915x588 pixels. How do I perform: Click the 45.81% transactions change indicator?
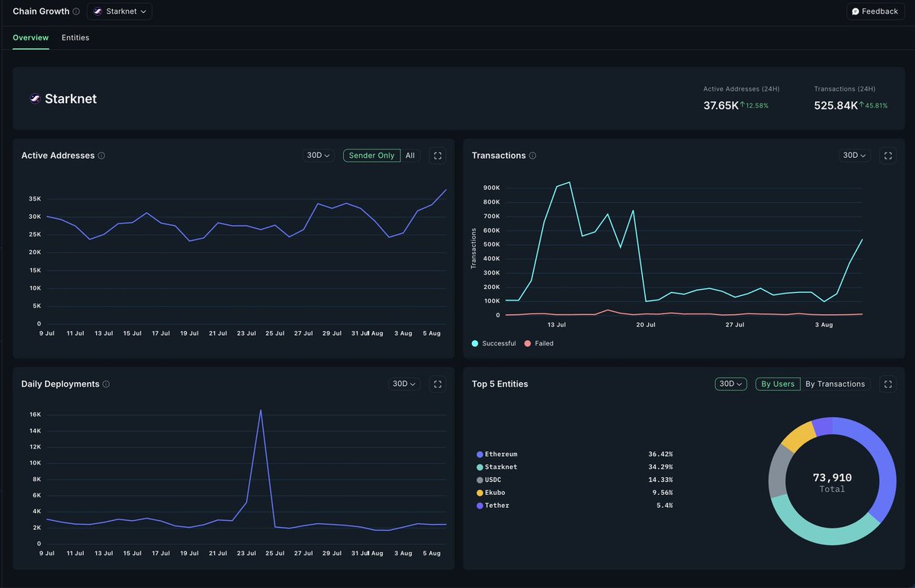(x=873, y=105)
